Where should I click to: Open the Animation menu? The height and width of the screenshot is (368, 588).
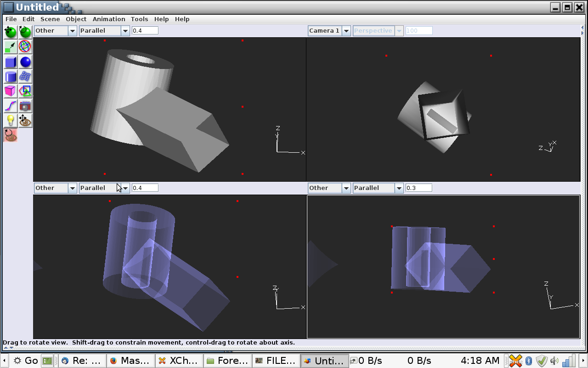tap(109, 19)
